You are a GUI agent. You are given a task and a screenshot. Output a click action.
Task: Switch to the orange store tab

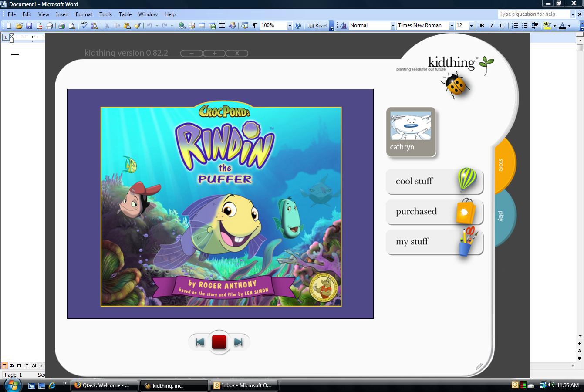[504, 165]
